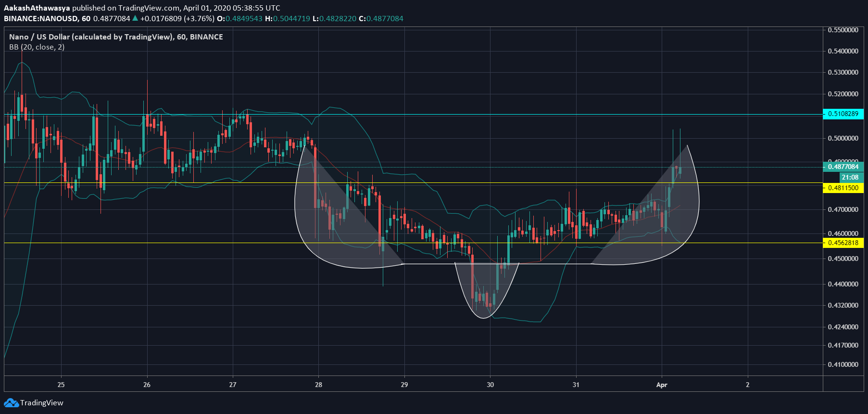
Task: Click the yellow 0.4562818 price label
Action: pyautogui.click(x=843, y=243)
